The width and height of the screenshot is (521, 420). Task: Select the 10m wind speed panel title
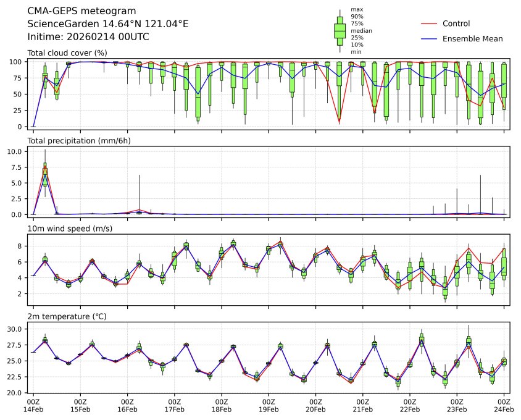click(69, 229)
